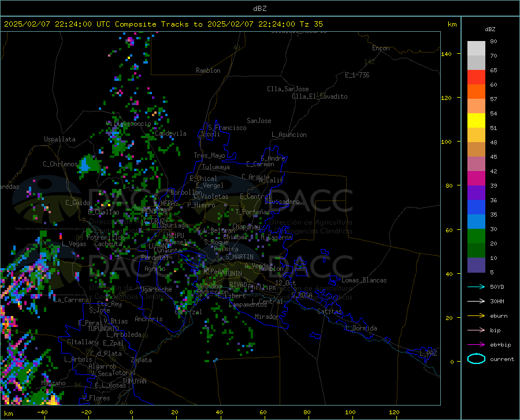Click the Anchoris map label
This screenshot has height=420, width=520.
point(148,319)
